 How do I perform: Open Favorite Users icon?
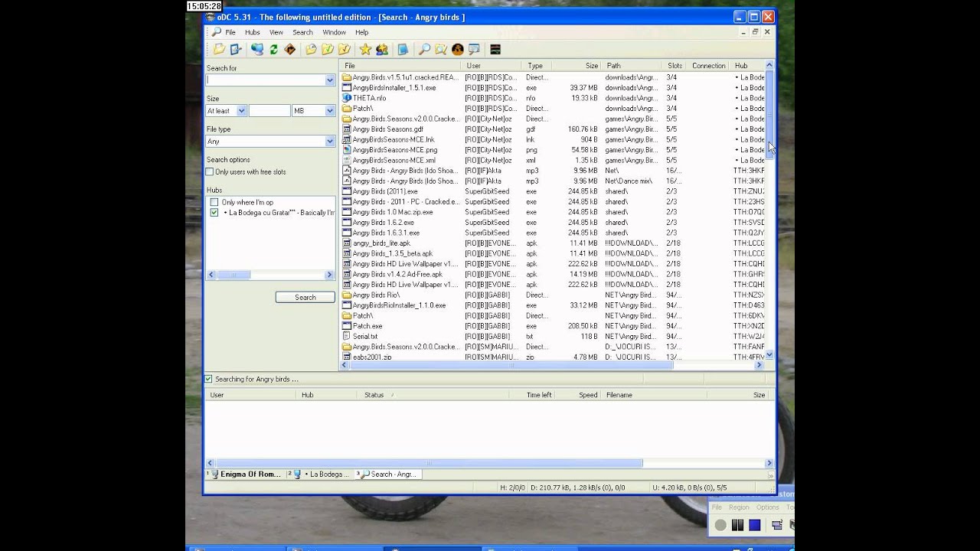tap(381, 49)
